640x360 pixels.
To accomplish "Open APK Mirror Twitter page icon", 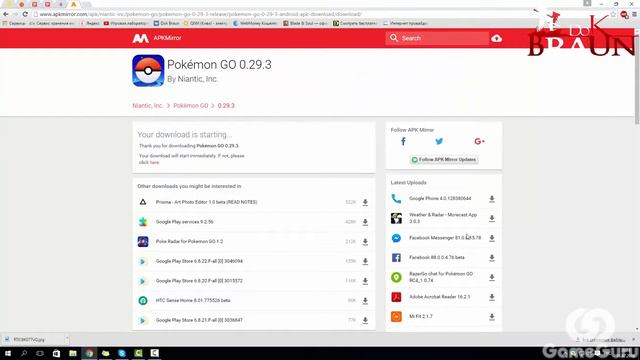I will tap(439, 141).
